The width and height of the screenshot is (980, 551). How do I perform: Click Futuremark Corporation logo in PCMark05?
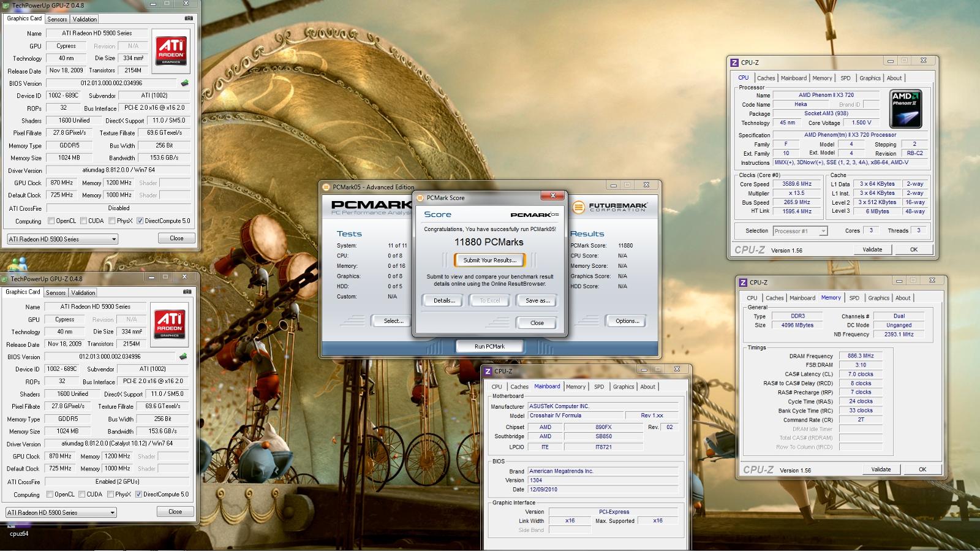(x=609, y=207)
